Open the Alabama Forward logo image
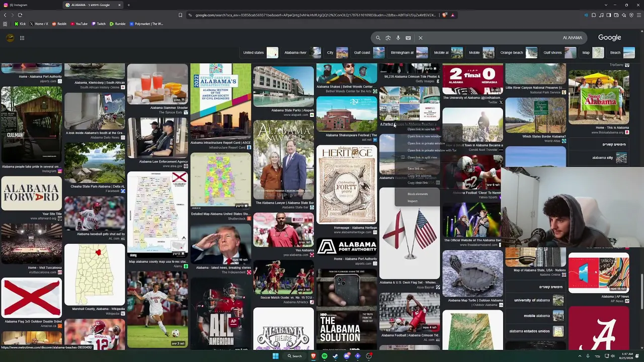 point(31,193)
